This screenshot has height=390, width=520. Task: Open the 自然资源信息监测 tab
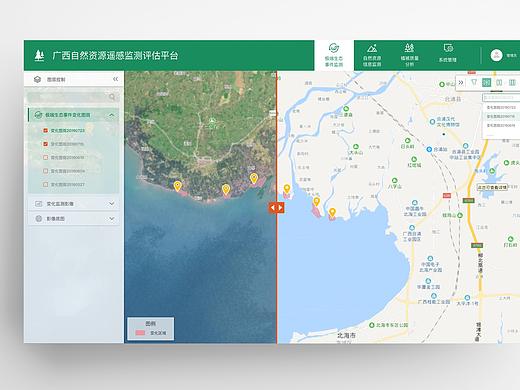[x=372, y=55]
